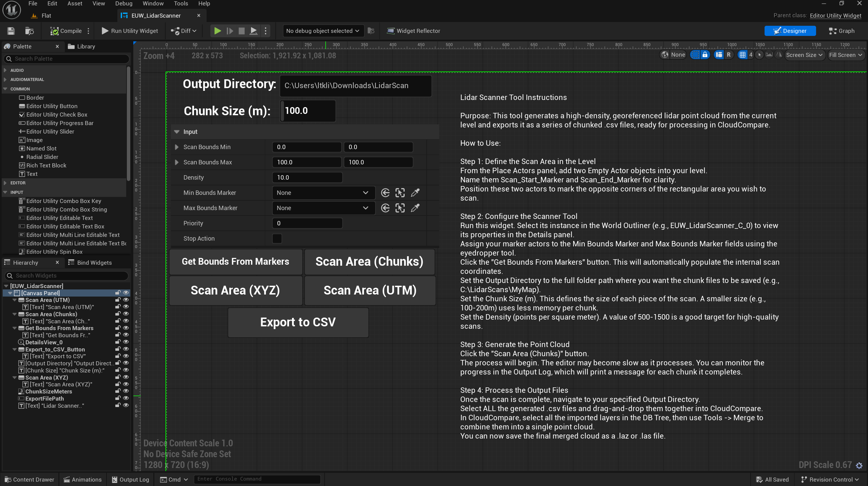Screen dimensions: 868x486
Task: Open DPI Scale settings gear
Action: pyautogui.click(x=859, y=465)
